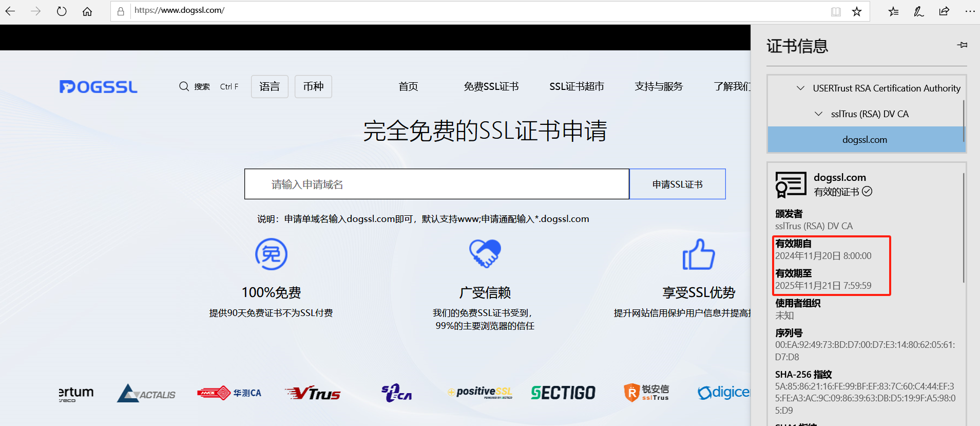Click the thumbs-up SSL advantage icon
This screenshot has height=426, width=980.
[x=699, y=254]
